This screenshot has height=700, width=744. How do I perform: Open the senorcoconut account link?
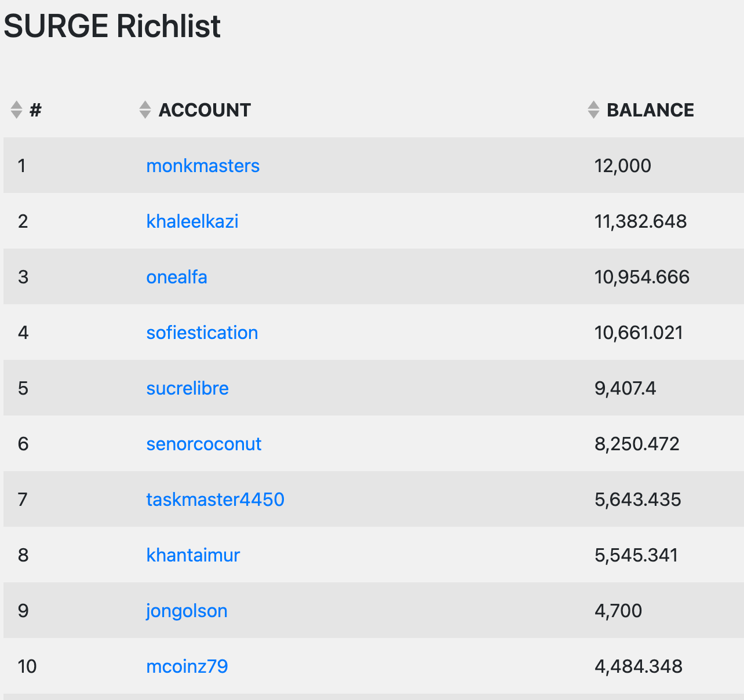(204, 444)
